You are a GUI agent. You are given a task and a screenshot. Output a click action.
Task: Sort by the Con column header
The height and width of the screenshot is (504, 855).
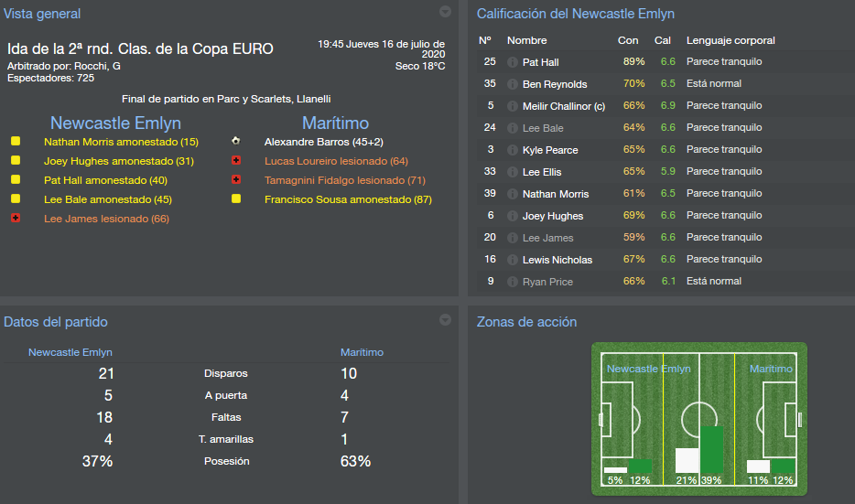pos(628,40)
